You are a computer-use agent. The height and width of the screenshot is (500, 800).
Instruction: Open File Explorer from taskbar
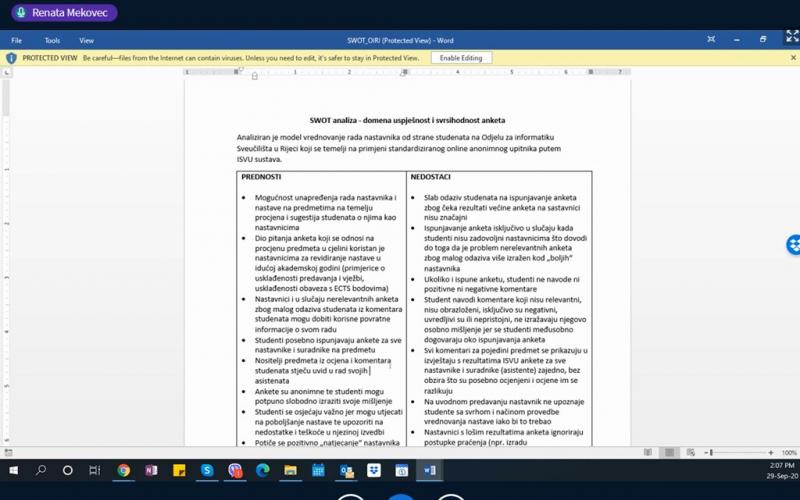[x=290, y=470]
